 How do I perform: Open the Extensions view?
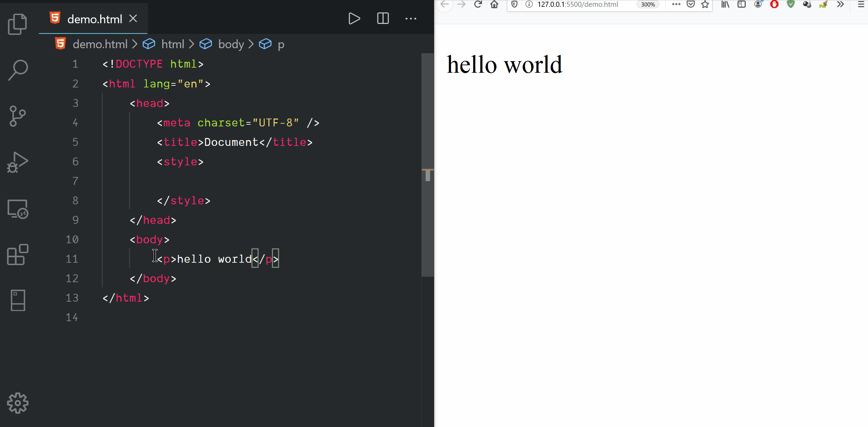click(17, 255)
